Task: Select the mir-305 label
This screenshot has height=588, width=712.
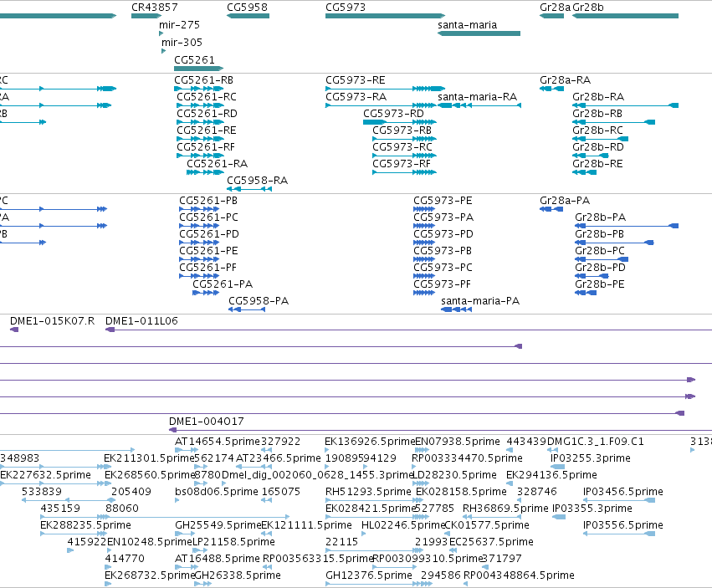Action: coord(182,43)
